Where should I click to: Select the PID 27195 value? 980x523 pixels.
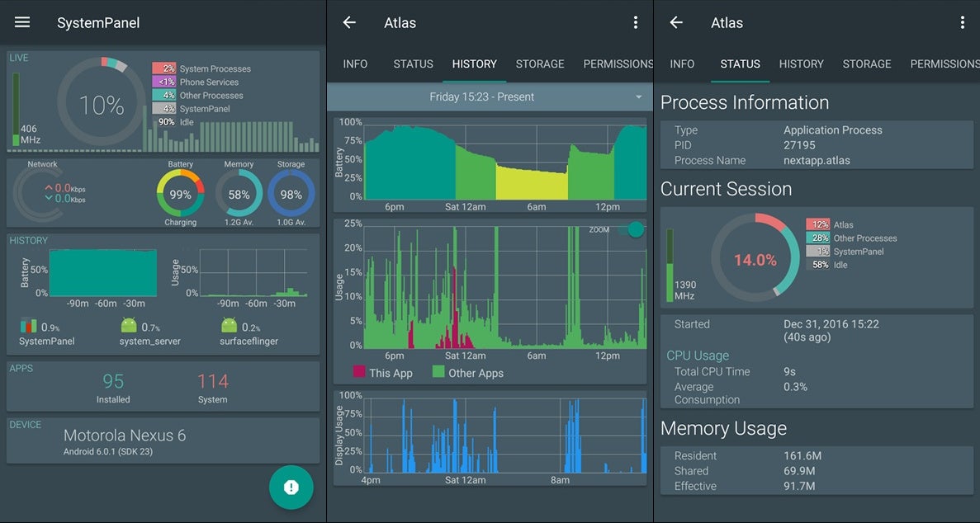point(799,145)
